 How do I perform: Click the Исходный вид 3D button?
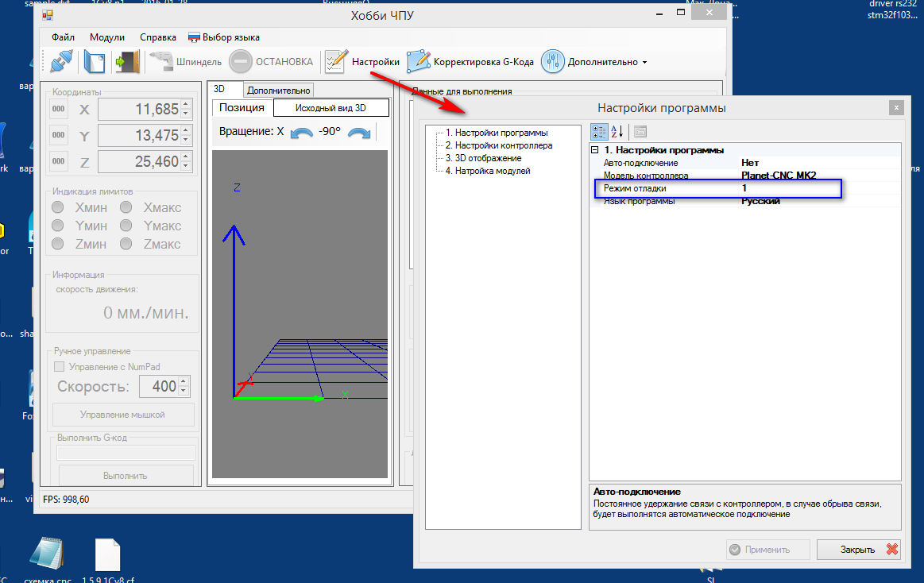pos(331,108)
